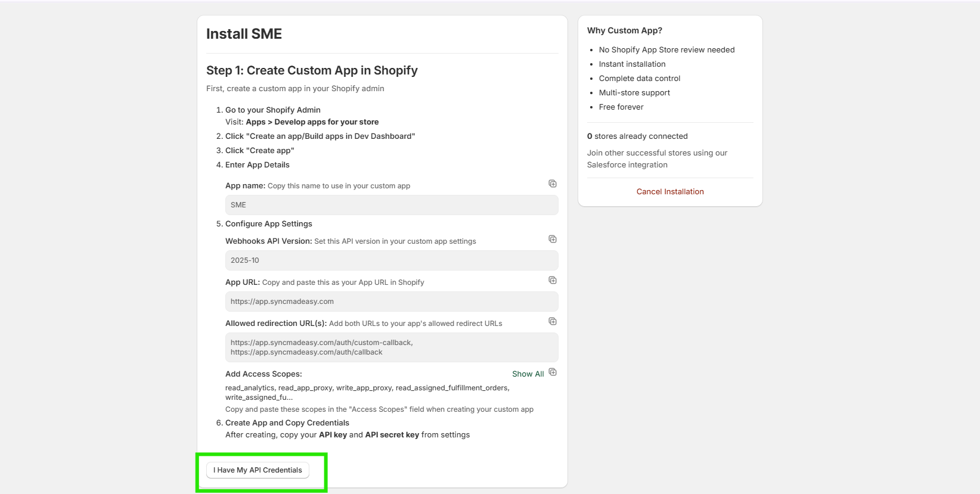Copy the Allowed redirection URLs
Image resolution: width=980 pixels, height=494 pixels.
tap(553, 321)
